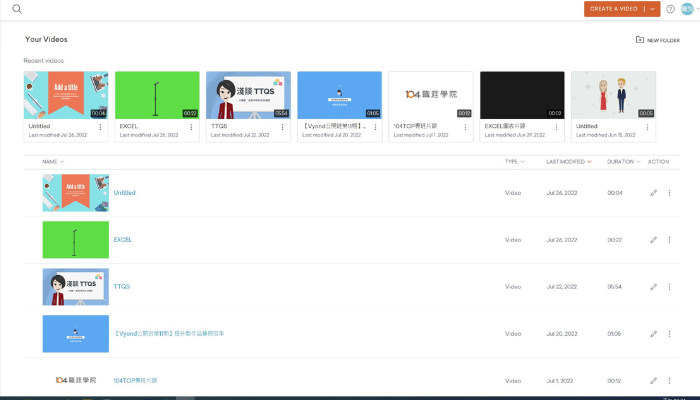
Task: Open more options on EXCEL recent card
Action: 192,128
